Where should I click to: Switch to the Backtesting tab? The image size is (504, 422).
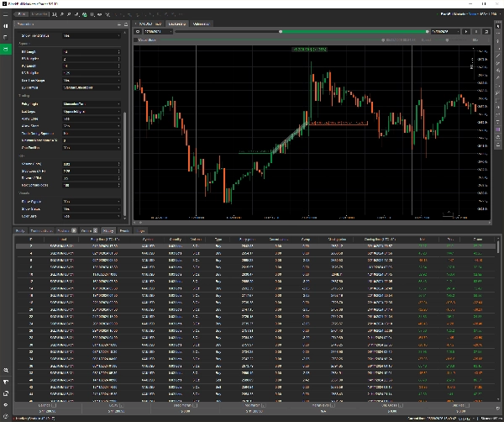[x=176, y=24]
